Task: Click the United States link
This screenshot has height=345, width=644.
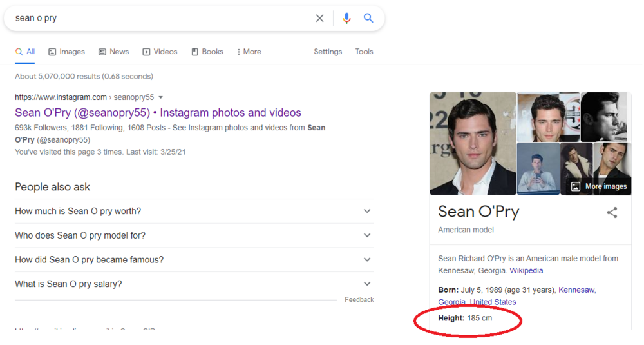Action: pos(493,302)
